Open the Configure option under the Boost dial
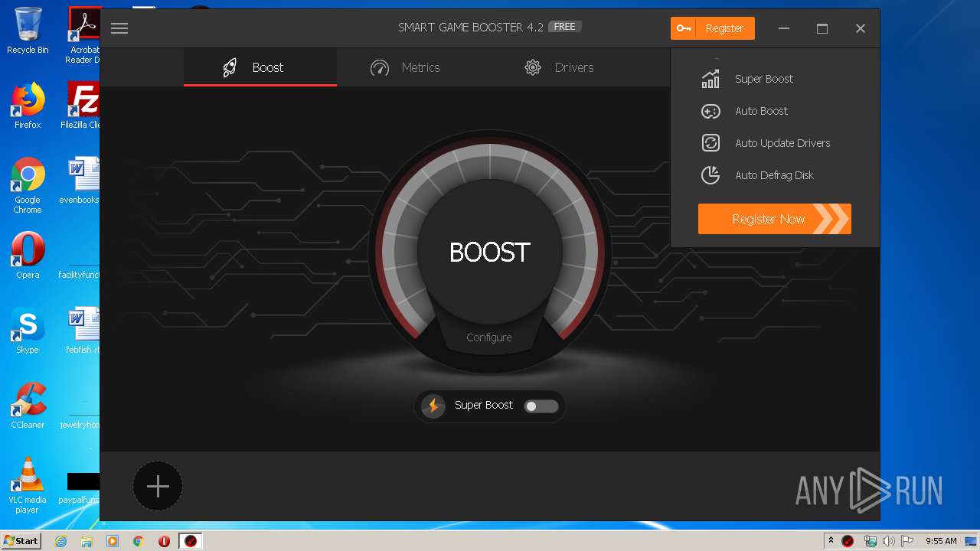 [x=489, y=337]
